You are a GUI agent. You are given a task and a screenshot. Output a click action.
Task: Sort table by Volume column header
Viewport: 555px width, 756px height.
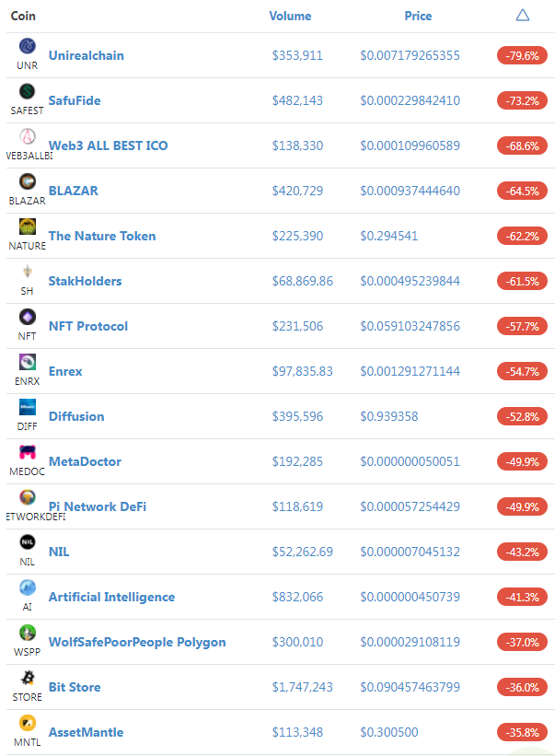pos(290,16)
